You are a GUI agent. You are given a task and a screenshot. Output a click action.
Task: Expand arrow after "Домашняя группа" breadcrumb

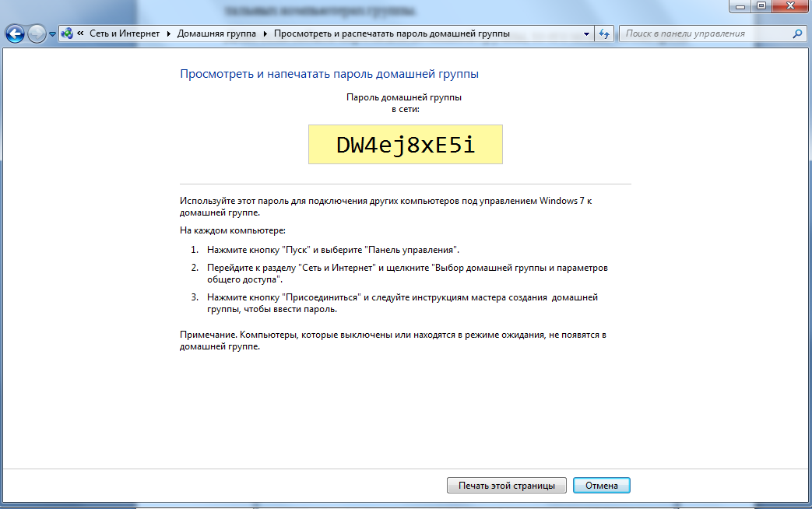pos(265,33)
